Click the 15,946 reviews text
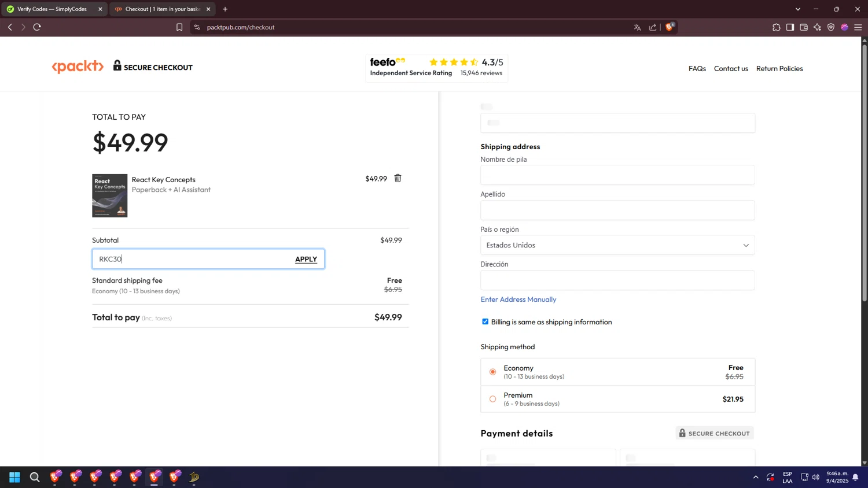 click(481, 73)
